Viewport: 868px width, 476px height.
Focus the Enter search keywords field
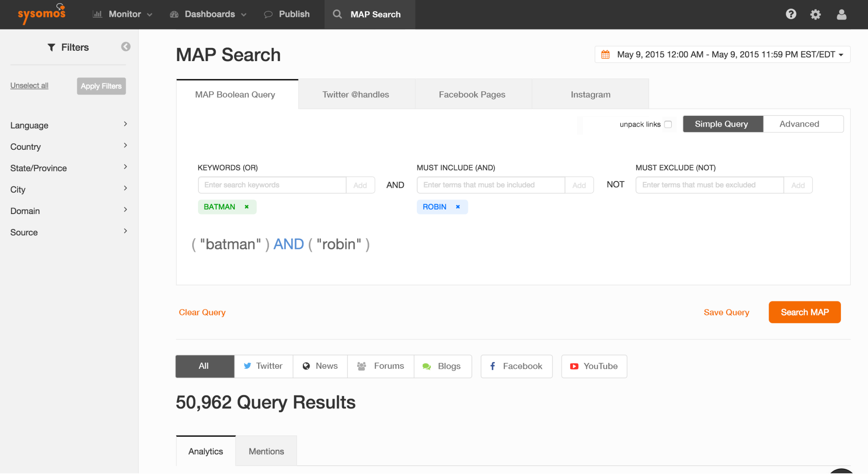tap(272, 185)
